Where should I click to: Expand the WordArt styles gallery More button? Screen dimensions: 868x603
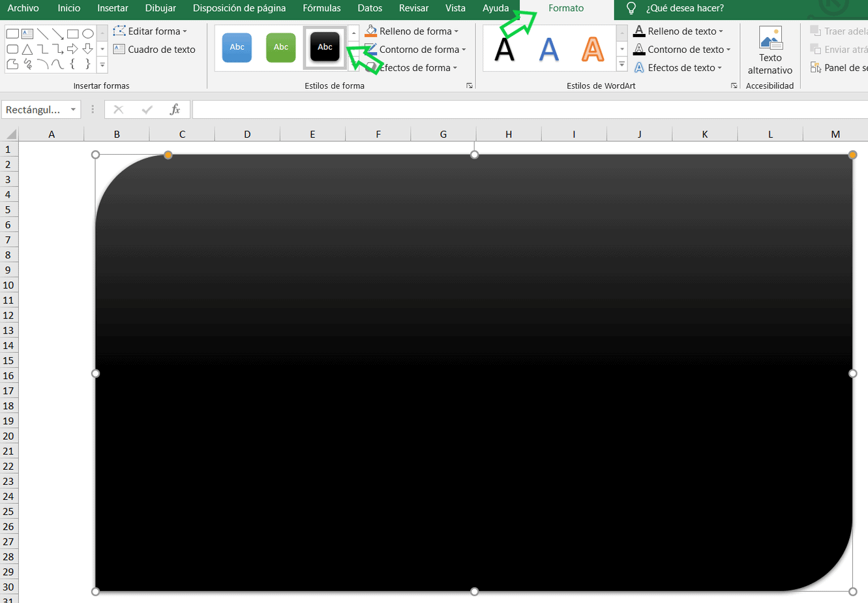(621, 65)
